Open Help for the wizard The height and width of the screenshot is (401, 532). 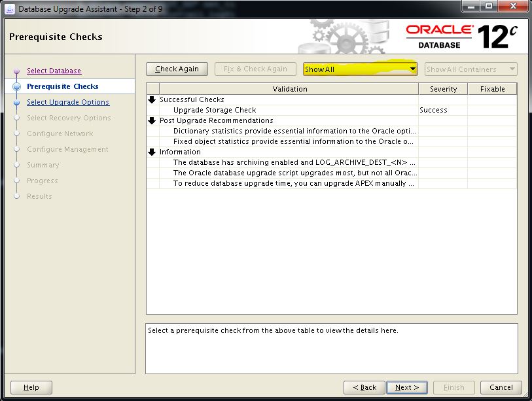click(31, 387)
